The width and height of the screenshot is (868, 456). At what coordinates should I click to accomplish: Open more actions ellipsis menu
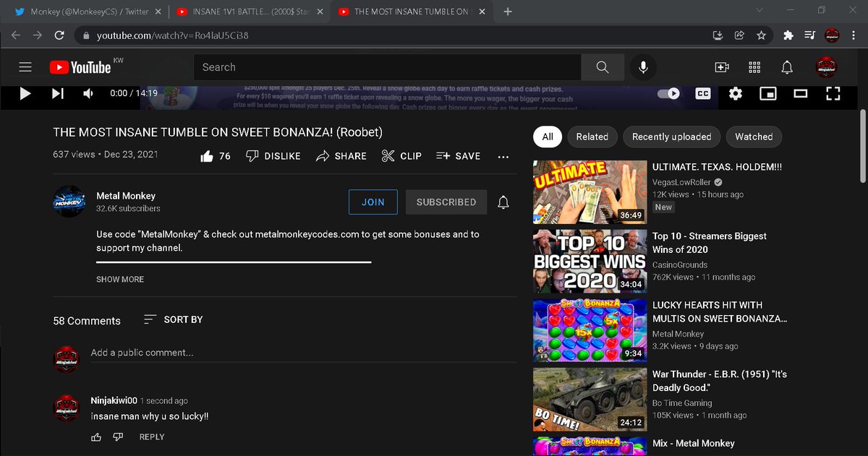(503, 156)
